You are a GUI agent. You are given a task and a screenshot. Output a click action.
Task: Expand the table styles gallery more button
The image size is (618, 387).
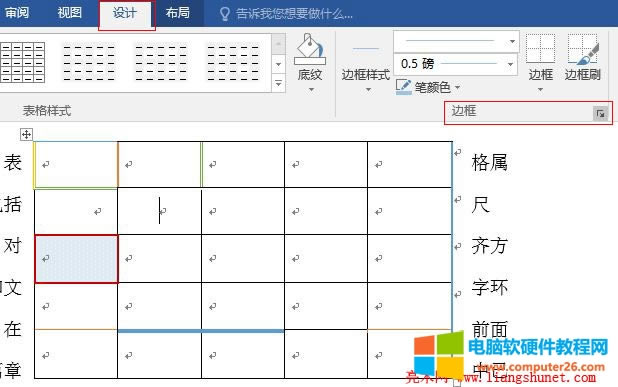click(x=279, y=84)
